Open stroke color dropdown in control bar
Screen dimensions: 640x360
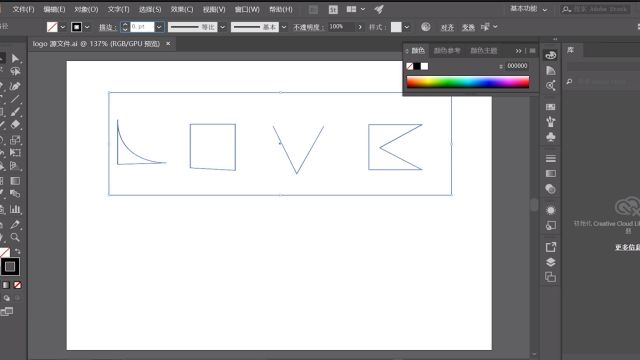[x=87, y=27]
